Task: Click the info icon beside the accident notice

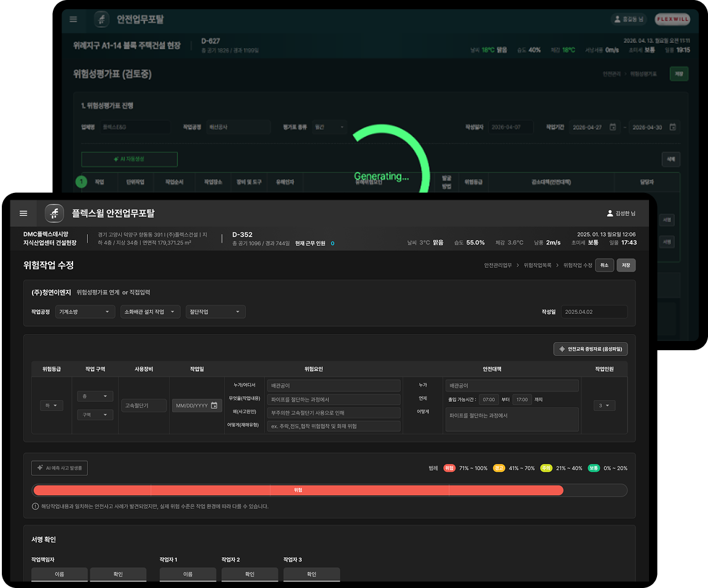Action: pyautogui.click(x=35, y=506)
